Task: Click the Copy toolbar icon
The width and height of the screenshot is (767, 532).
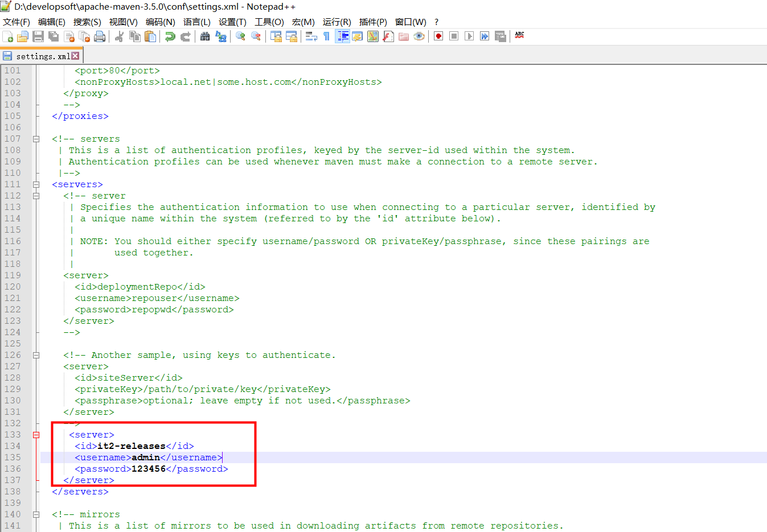Action: [134, 36]
